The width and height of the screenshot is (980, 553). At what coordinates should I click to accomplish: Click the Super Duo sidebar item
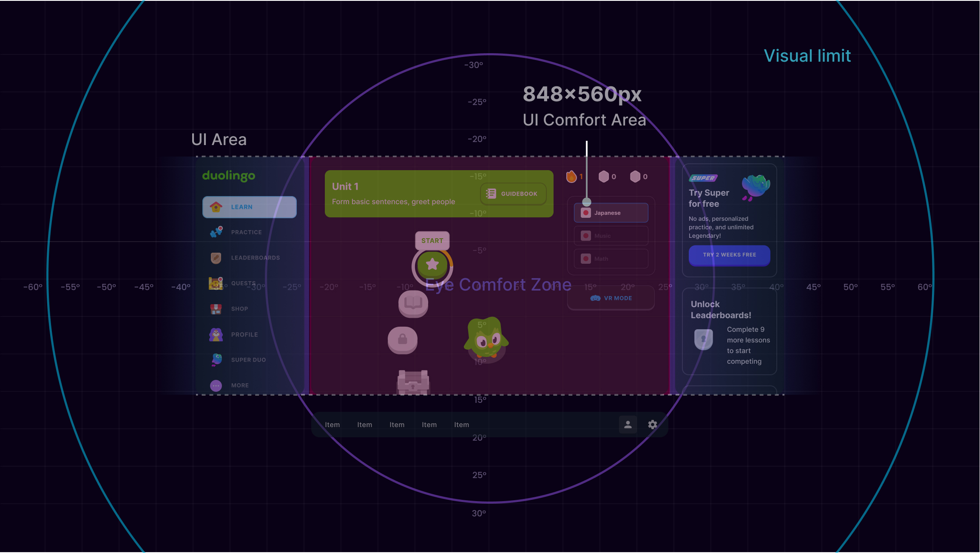(x=248, y=360)
